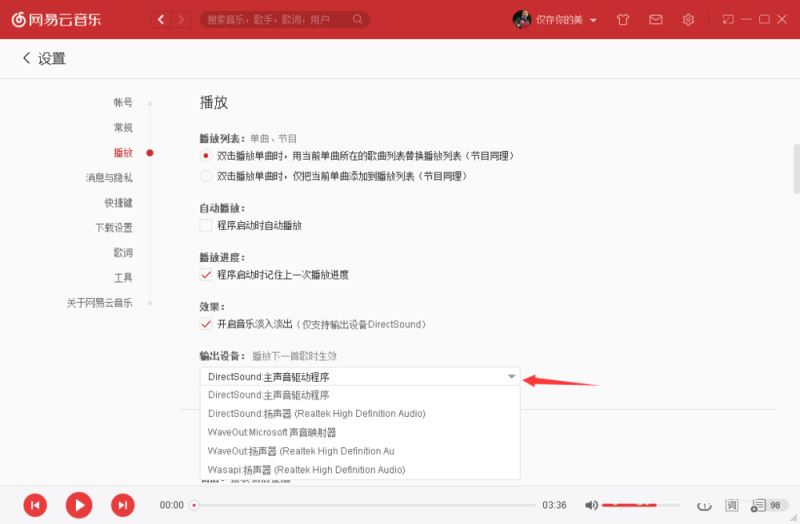Select the 消息与隐私 settings section
Screen dimensions: 800x524
[x=109, y=178]
